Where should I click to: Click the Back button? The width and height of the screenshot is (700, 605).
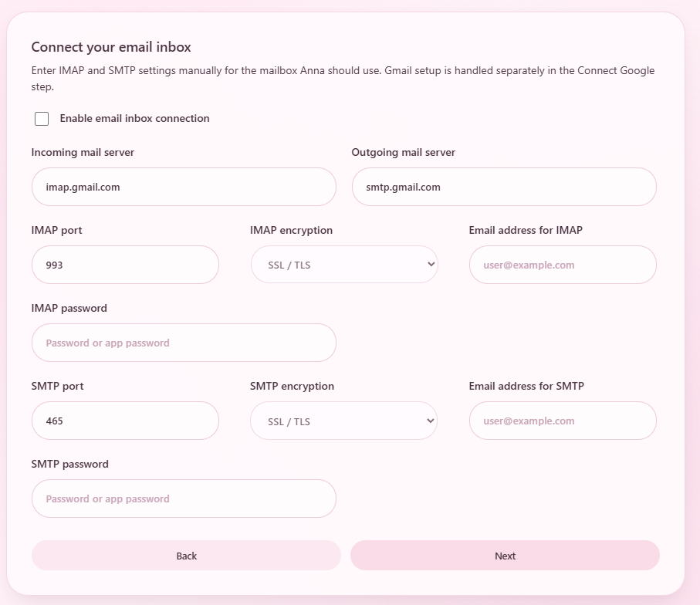tap(186, 556)
